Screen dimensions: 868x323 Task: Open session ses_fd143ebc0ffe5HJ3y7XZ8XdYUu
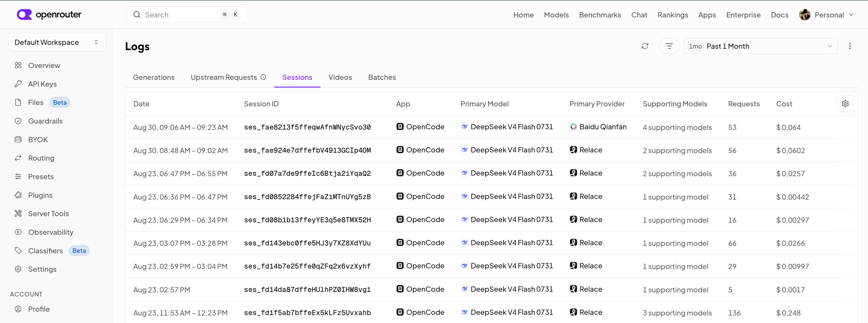307,243
